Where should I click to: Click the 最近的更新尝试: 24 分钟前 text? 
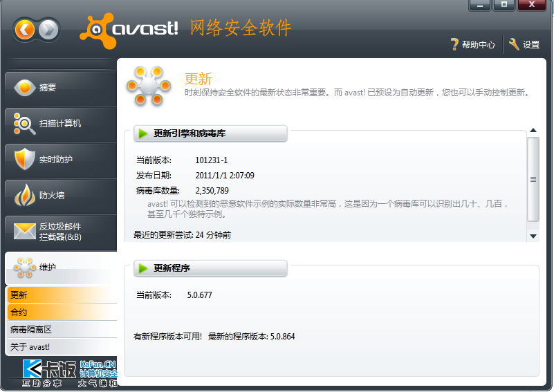pyautogui.click(x=183, y=235)
